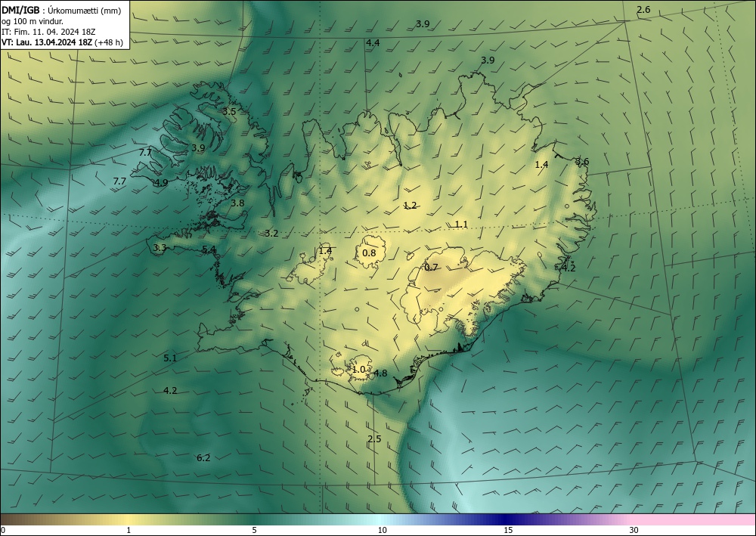Click the 4.4 precipitation value
This screenshot has width=756, height=536.
tap(373, 43)
